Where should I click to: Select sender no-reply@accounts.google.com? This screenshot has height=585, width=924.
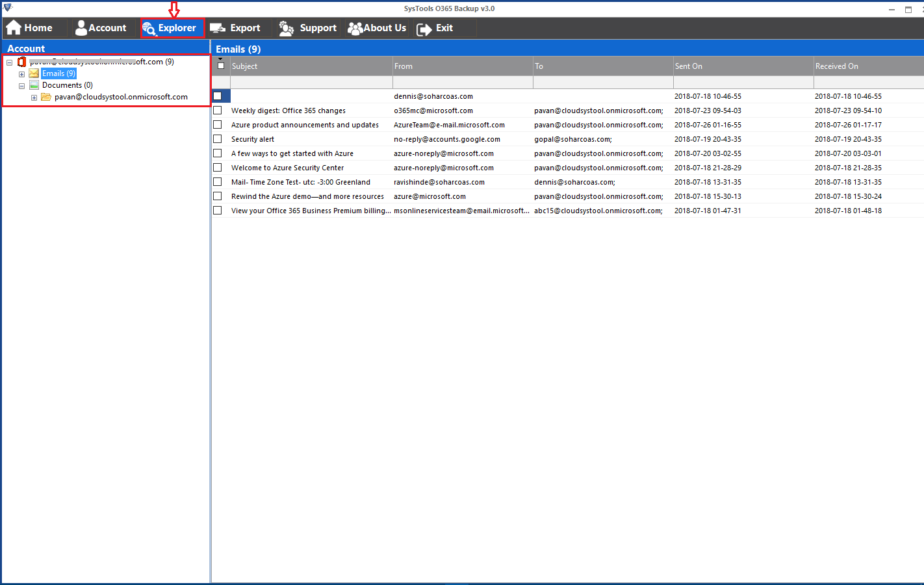pos(447,139)
